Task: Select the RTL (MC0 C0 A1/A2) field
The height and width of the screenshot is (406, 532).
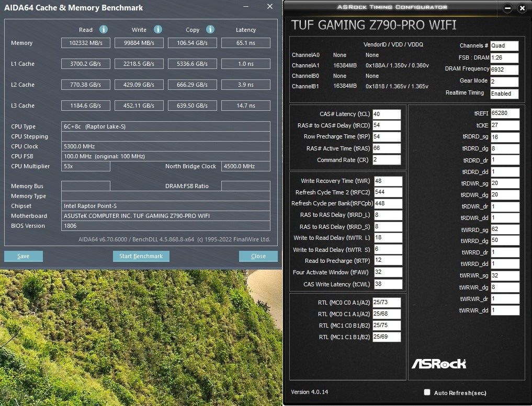Action: click(387, 303)
